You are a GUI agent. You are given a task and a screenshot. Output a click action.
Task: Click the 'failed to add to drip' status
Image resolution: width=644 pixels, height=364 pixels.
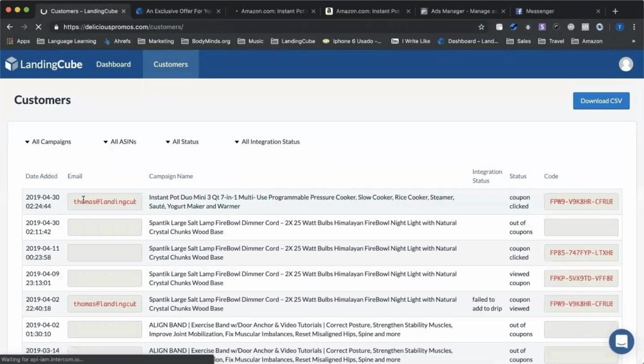(x=487, y=304)
